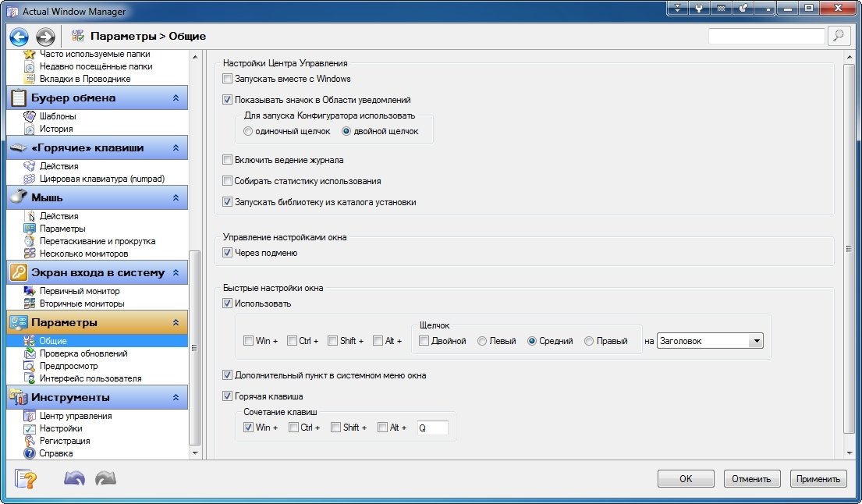Toggle Включить ведение журнала checkbox
This screenshot has width=862, height=504.
(x=228, y=160)
